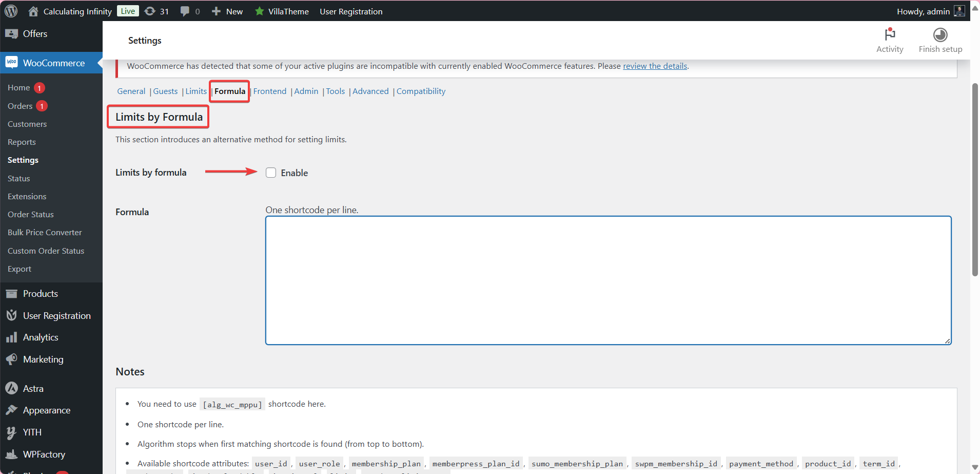Click the Live site badge
This screenshot has height=474, width=980.
pyautogui.click(x=128, y=11)
